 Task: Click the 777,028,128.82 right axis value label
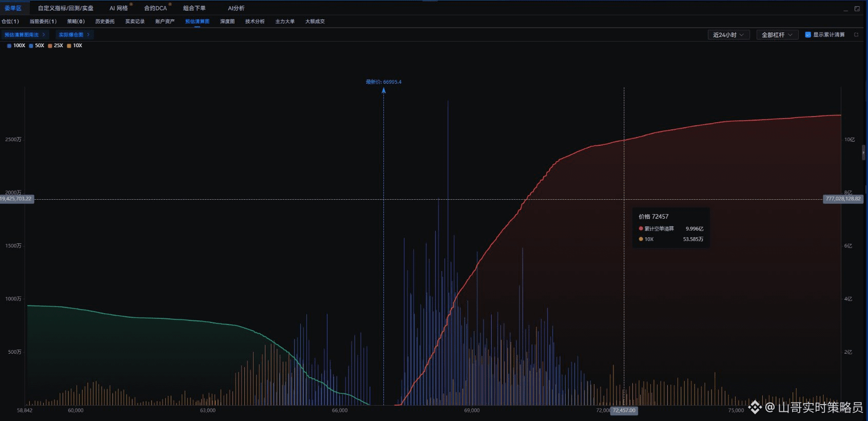click(x=843, y=199)
